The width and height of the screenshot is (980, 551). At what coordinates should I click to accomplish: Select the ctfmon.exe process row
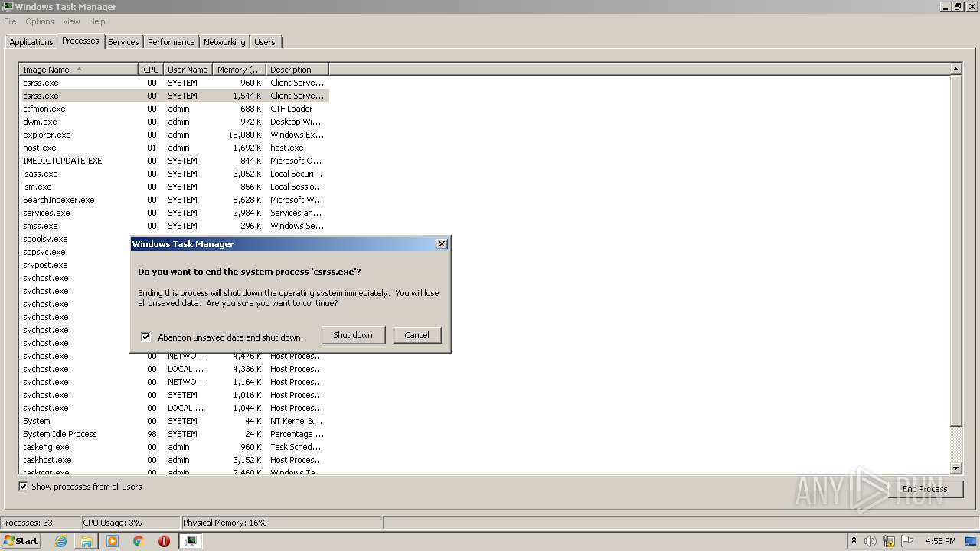click(x=175, y=109)
